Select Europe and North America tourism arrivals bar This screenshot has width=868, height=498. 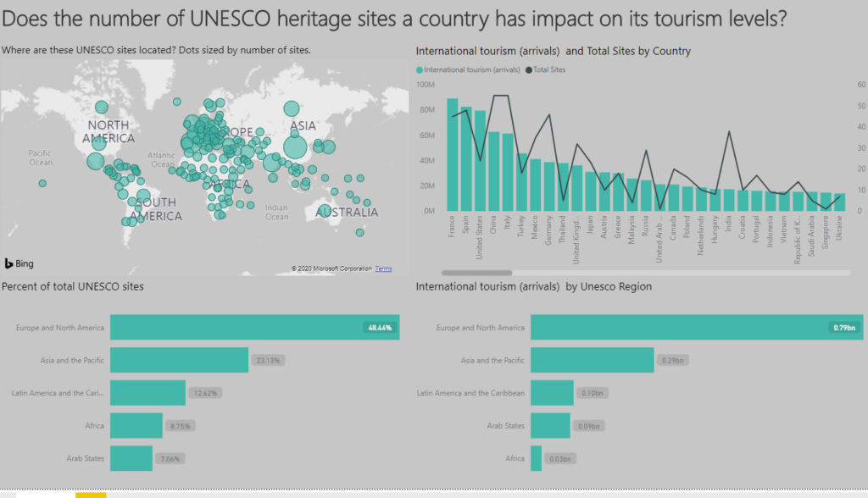[697, 327]
